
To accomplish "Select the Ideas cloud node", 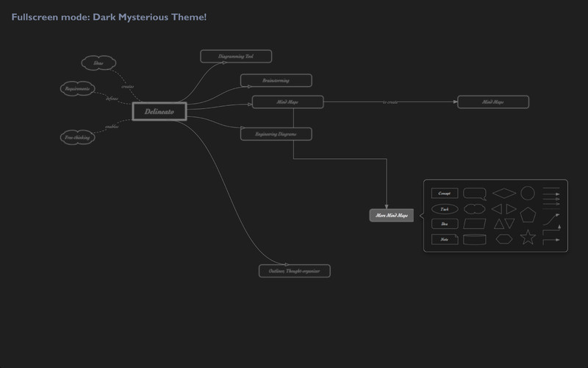I will (98, 63).
